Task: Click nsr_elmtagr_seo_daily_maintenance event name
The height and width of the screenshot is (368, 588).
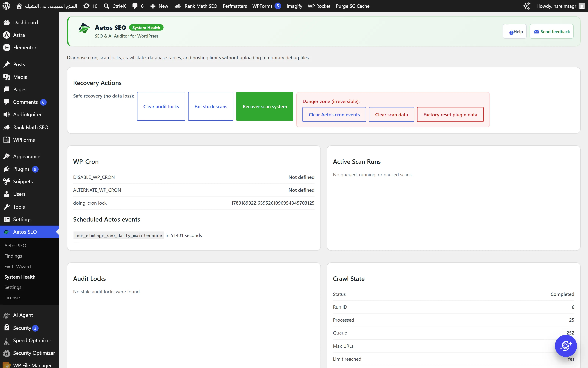Action: (x=119, y=235)
